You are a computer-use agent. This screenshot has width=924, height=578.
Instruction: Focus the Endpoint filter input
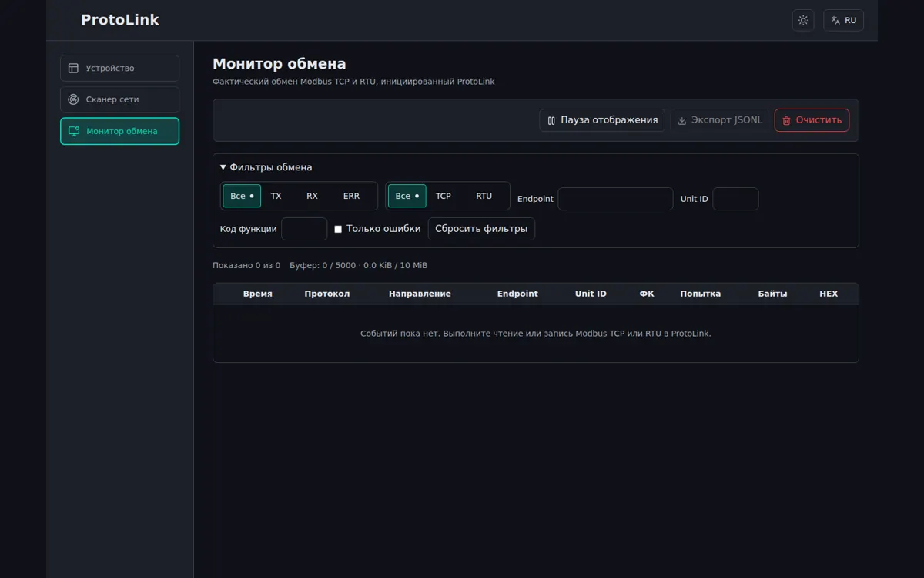point(615,199)
